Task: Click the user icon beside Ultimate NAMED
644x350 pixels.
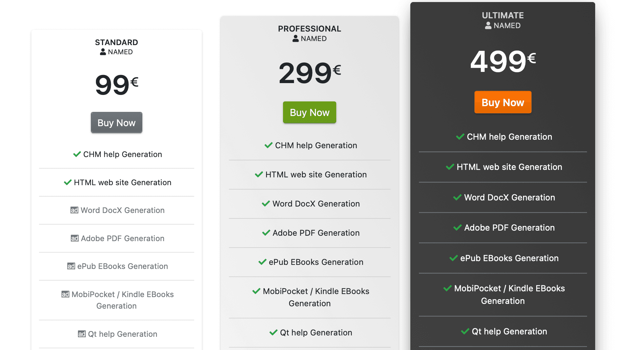Action: [x=488, y=25]
